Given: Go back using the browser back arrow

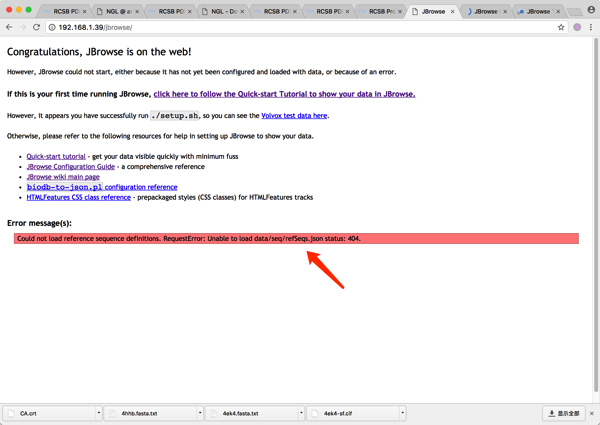Looking at the screenshot, I should pyautogui.click(x=9, y=27).
